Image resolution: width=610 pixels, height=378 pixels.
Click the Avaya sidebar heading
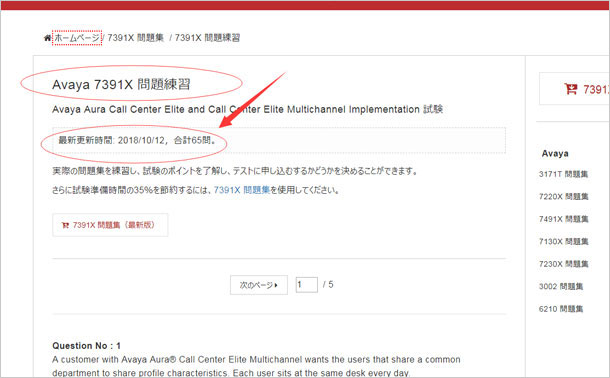pyautogui.click(x=555, y=153)
